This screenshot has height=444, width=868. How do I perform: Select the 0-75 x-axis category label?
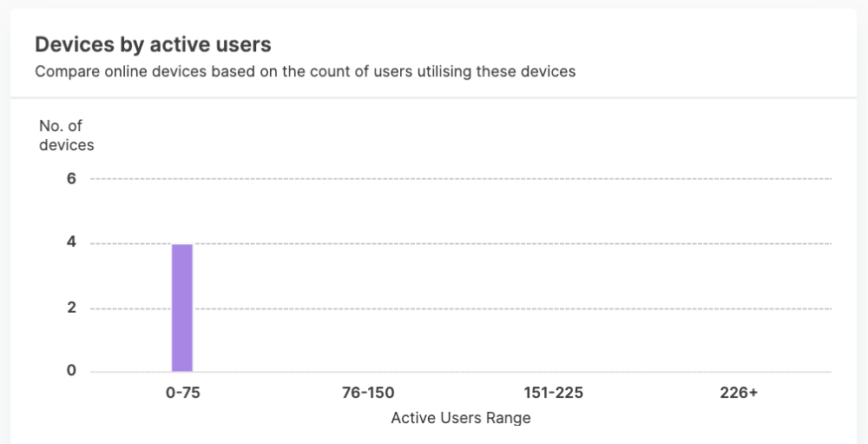[182, 393]
